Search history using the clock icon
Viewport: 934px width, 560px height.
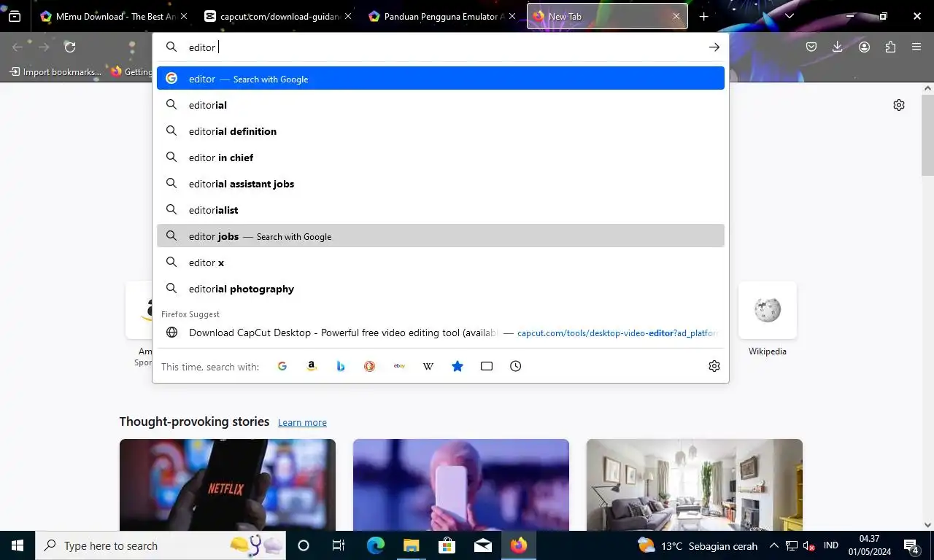point(516,366)
